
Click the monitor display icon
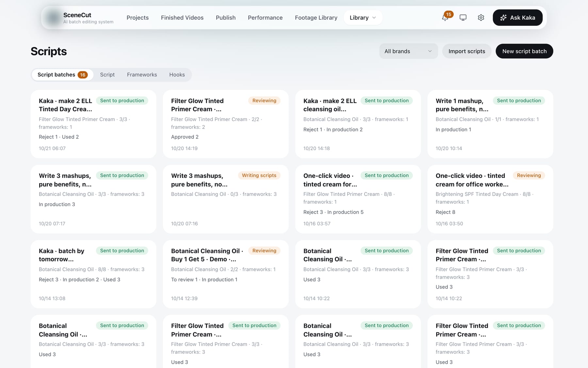click(463, 18)
